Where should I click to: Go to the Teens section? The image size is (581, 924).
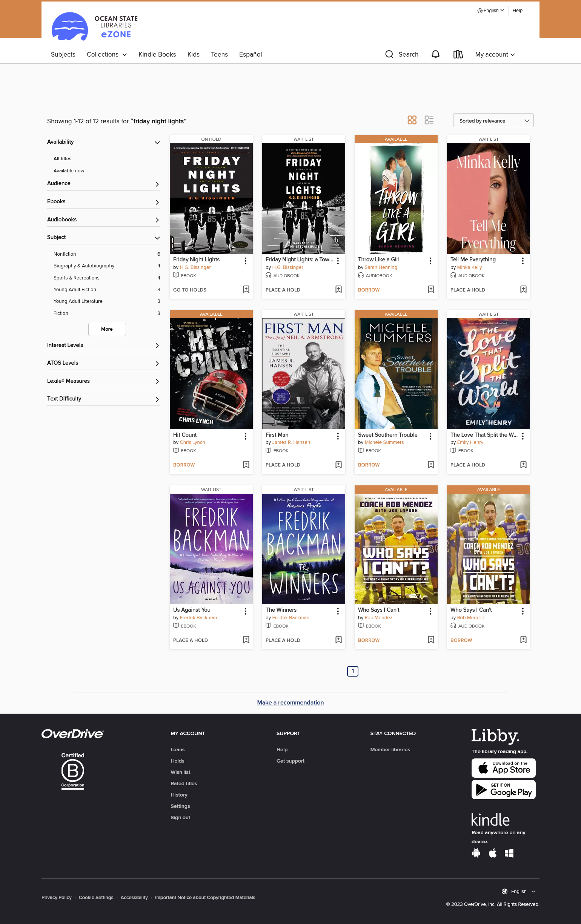tap(219, 54)
